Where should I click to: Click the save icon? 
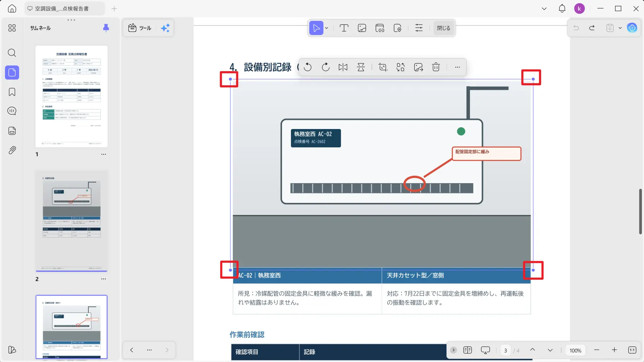tap(610, 28)
